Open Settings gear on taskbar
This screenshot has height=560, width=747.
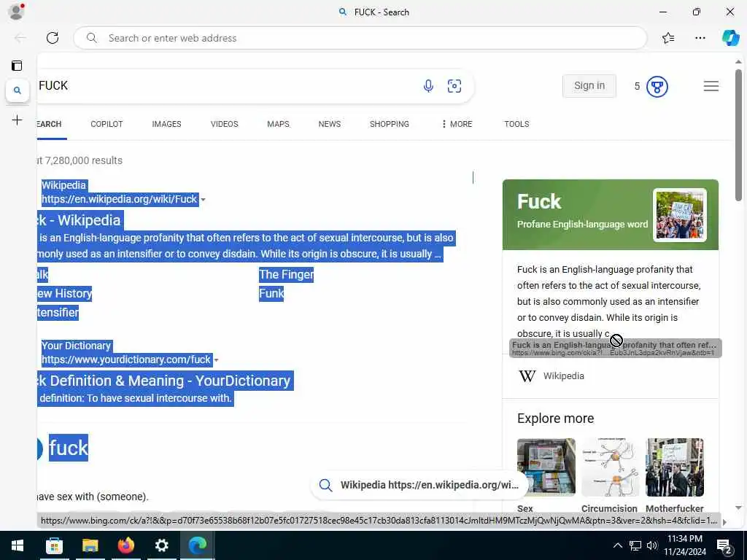(x=162, y=545)
